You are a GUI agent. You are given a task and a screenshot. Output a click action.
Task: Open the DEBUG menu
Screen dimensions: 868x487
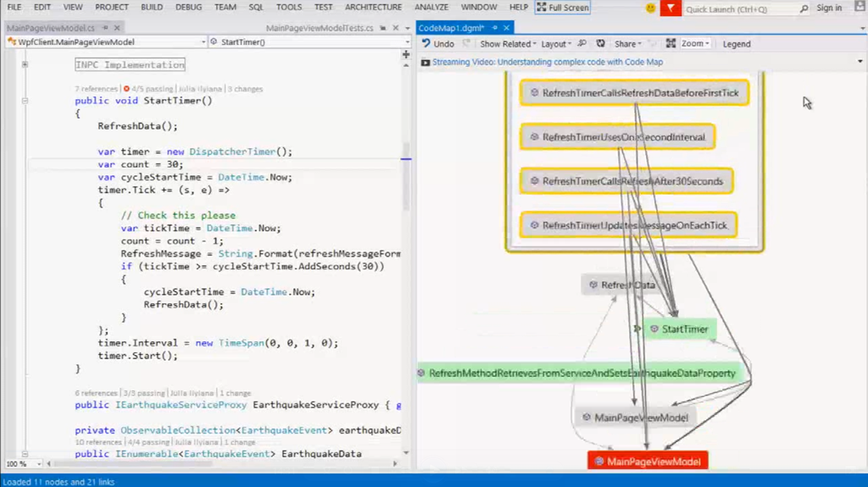[x=188, y=7]
